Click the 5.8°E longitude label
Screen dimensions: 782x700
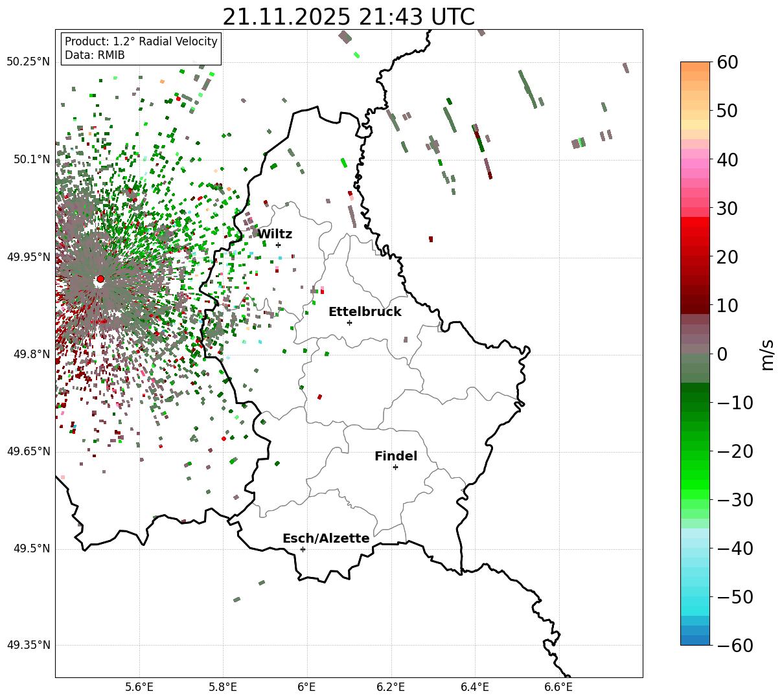click(x=223, y=687)
